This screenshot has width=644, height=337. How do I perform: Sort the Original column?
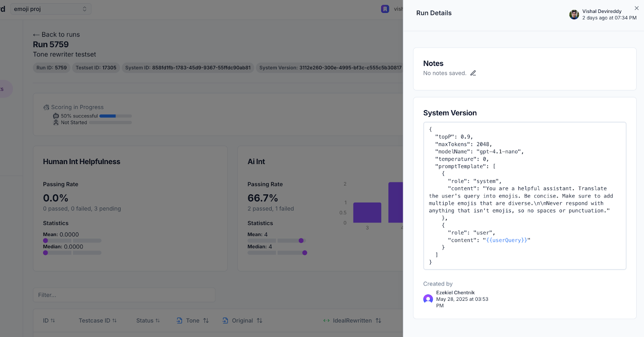point(259,321)
